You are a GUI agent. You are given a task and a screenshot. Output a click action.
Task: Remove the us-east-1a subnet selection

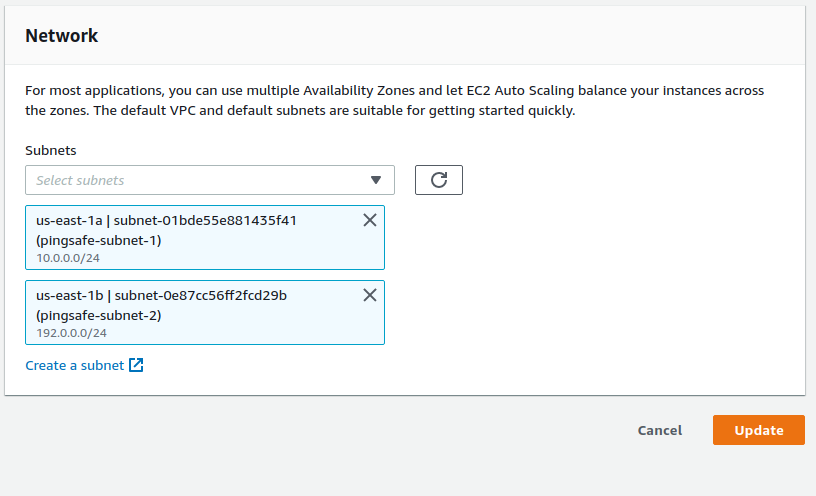click(x=369, y=221)
